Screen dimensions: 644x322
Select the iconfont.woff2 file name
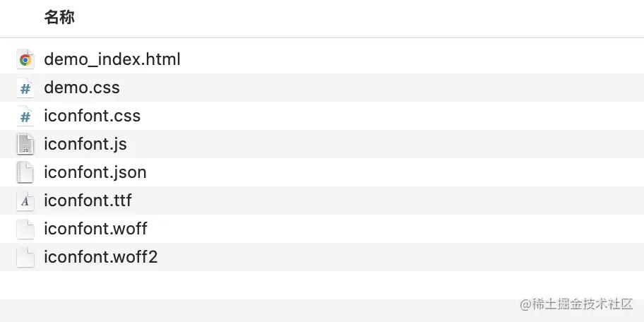100,257
